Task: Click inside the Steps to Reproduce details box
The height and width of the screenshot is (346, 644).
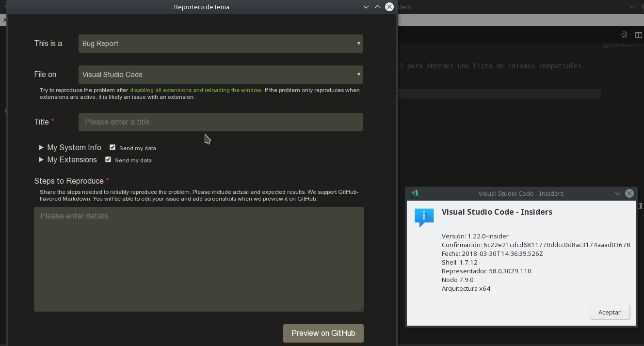Action: pyautogui.click(x=199, y=259)
